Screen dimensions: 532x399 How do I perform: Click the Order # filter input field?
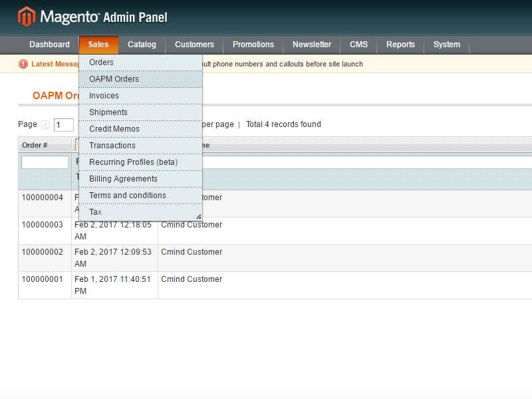click(x=45, y=162)
